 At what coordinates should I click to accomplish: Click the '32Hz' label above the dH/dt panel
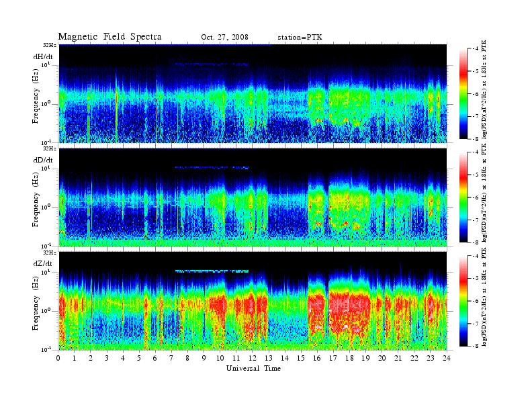[50, 45]
